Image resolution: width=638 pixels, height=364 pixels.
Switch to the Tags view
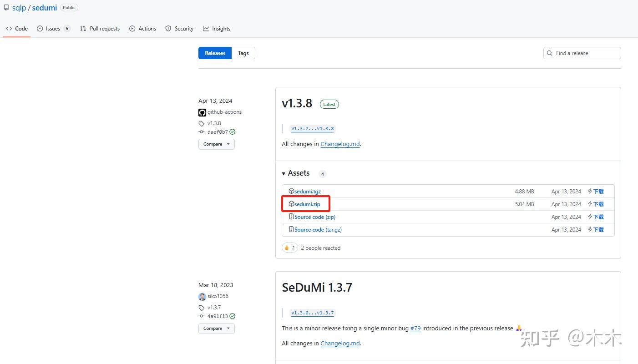coord(243,53)
